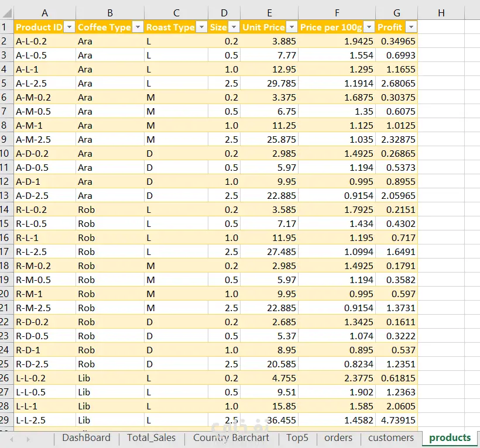Image resolution: width=480 pixels, height=448 pixels.
Task: Switch to the DashBoard sheet tab
Action: [x=86, y=437]
